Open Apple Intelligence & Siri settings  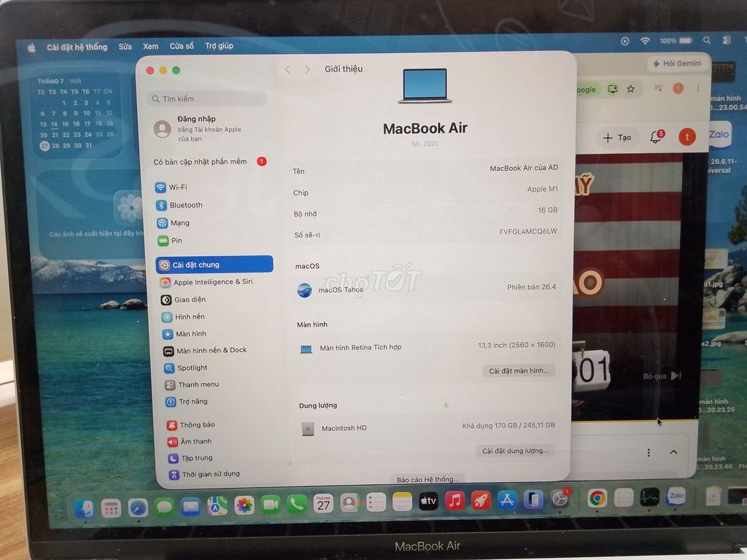coord(206,282)
